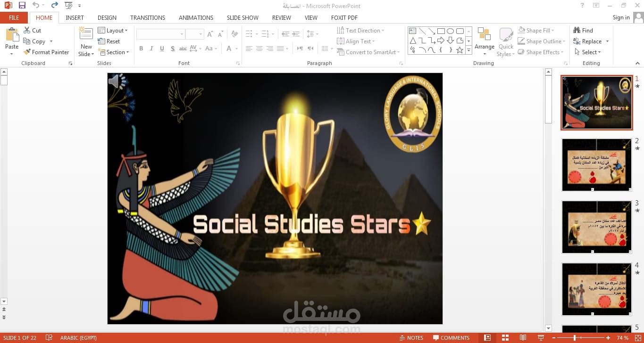Open PowerPoint Help question mark
This screenshot has height=343, width=644.
point(582,5)
